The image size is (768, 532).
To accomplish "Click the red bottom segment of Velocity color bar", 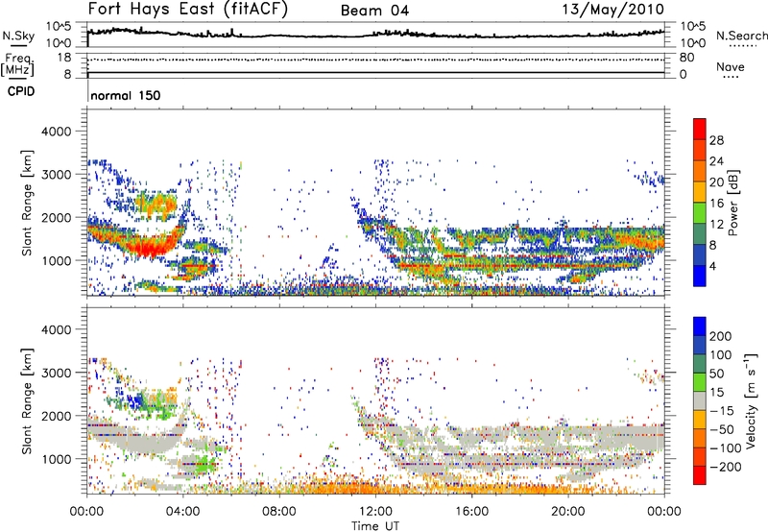I will coord(700,475).
